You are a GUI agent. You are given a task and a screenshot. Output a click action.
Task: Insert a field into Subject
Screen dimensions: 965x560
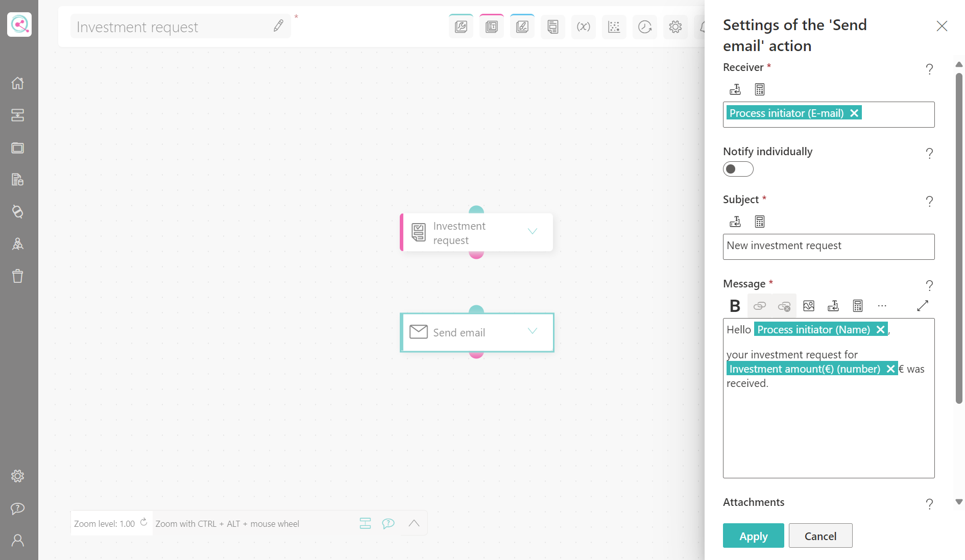735,222
